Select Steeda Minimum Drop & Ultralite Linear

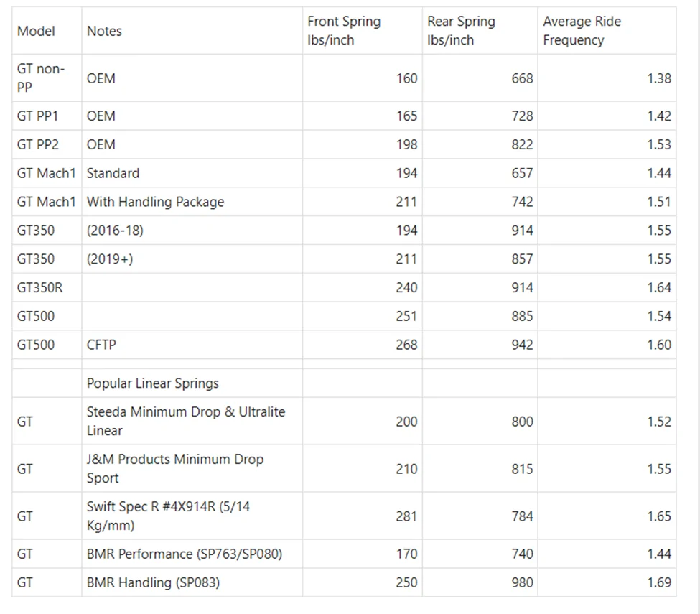(192, 421)
